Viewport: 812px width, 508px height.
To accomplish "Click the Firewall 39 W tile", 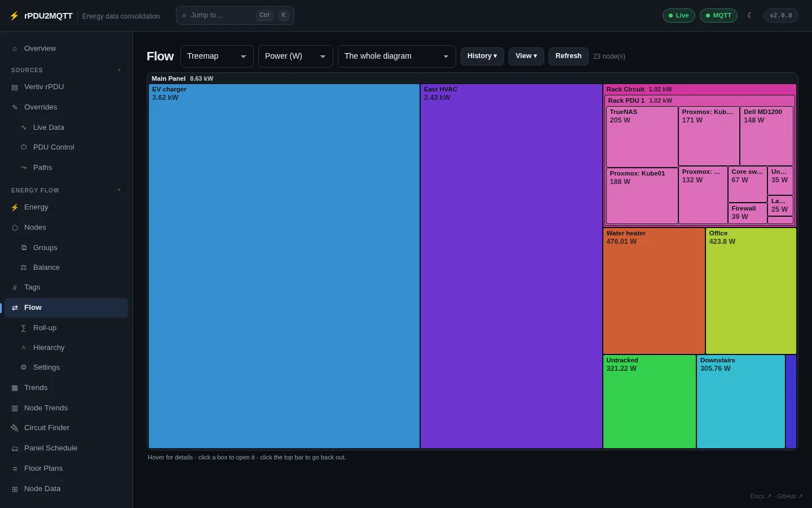I will 748,213.
